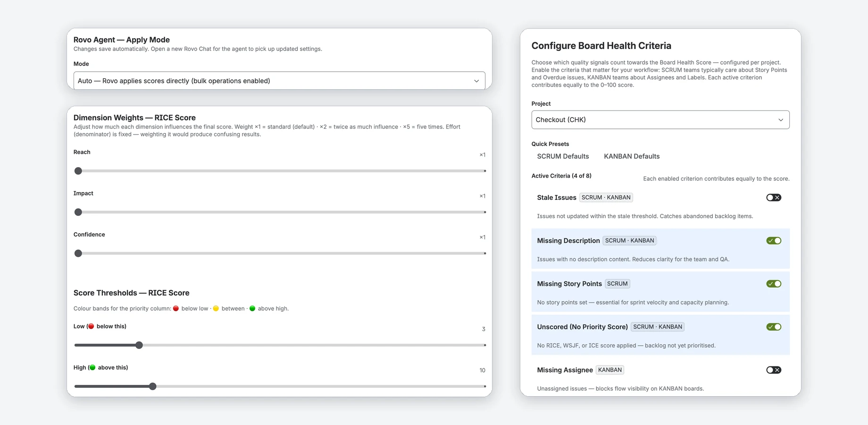Click the 'Active Criteria (4 of 8)' heading
This screenshot has height=425, width=868.
click(561, 176)
